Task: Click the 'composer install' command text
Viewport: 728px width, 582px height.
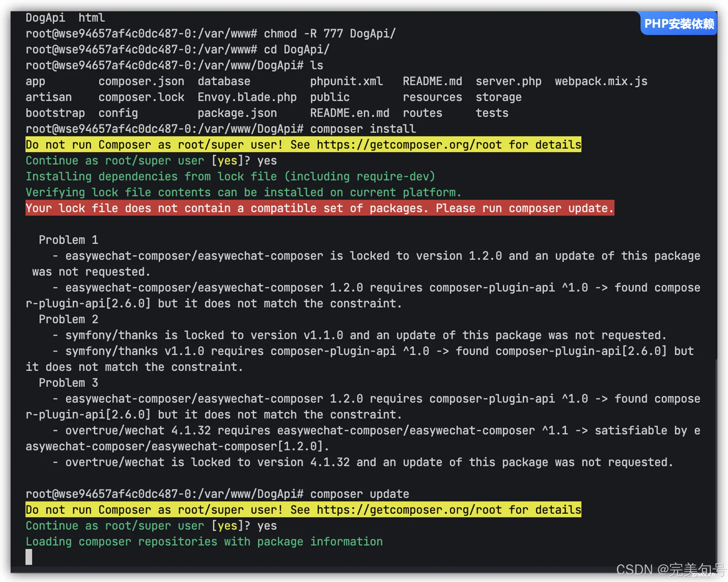Action: tap(363, 129)
